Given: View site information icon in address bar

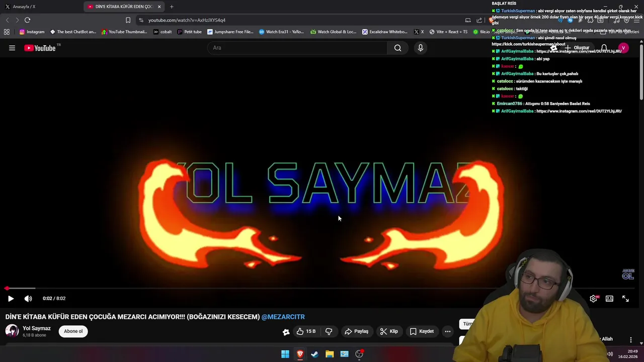Looking at the screenshot, I should point(141,20).
